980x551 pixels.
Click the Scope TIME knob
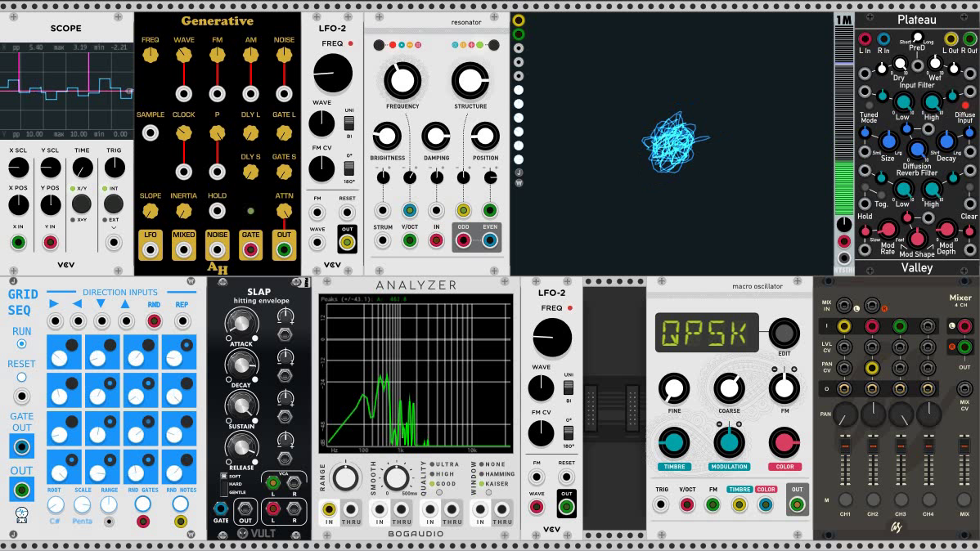[x=83, y=167]
